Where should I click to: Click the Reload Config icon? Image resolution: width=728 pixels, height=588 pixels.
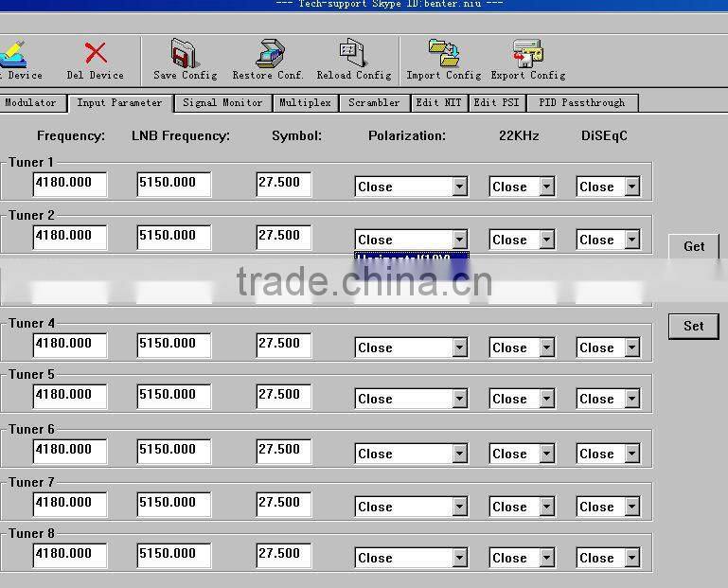[x=353, y=54]
